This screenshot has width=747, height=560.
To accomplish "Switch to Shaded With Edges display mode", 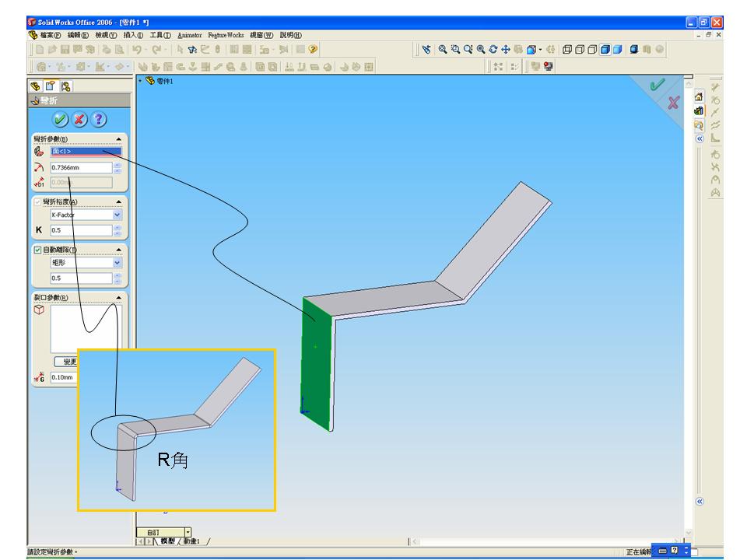I will tap(605, 50).
